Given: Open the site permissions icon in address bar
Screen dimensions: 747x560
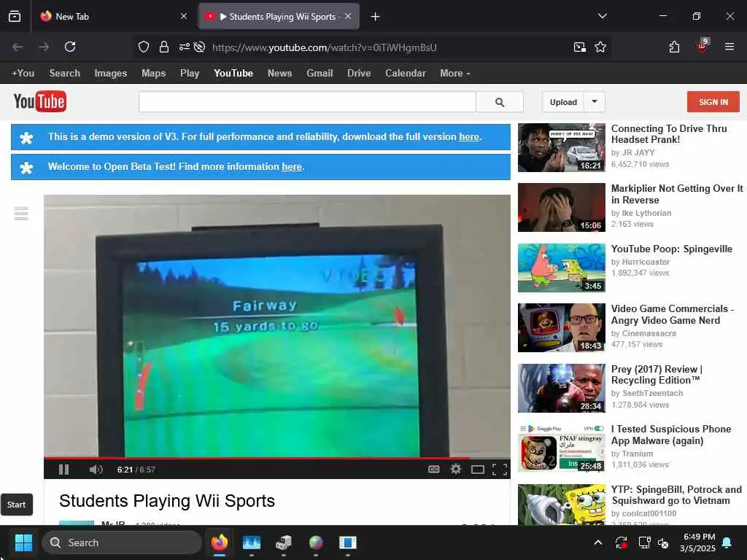Looking at the screenshot, I should point(185,47).
